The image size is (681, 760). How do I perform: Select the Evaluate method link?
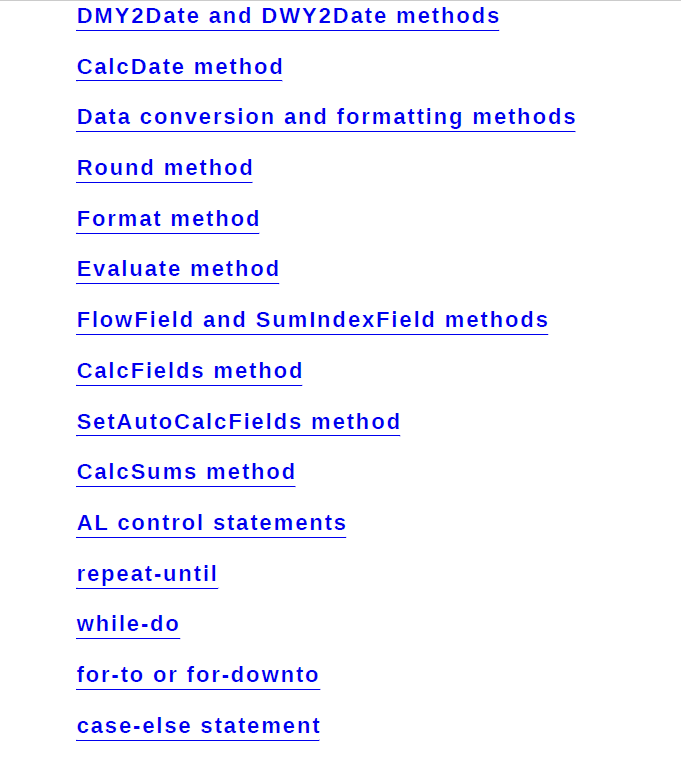click(x=178, y=269)
